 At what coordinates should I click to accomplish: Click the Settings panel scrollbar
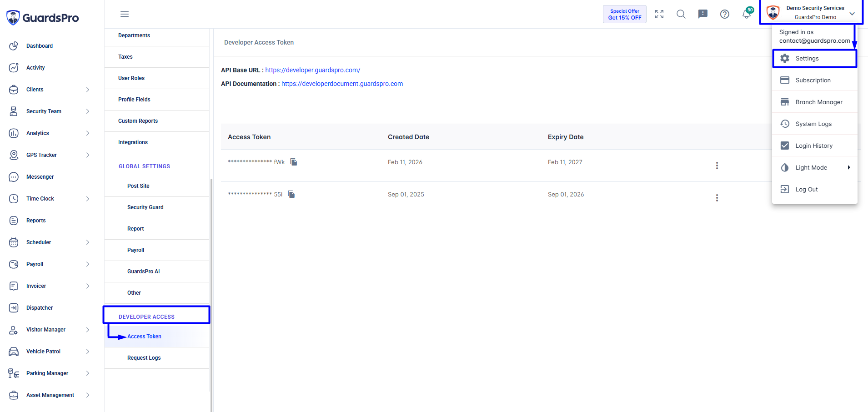pos(211,295)
